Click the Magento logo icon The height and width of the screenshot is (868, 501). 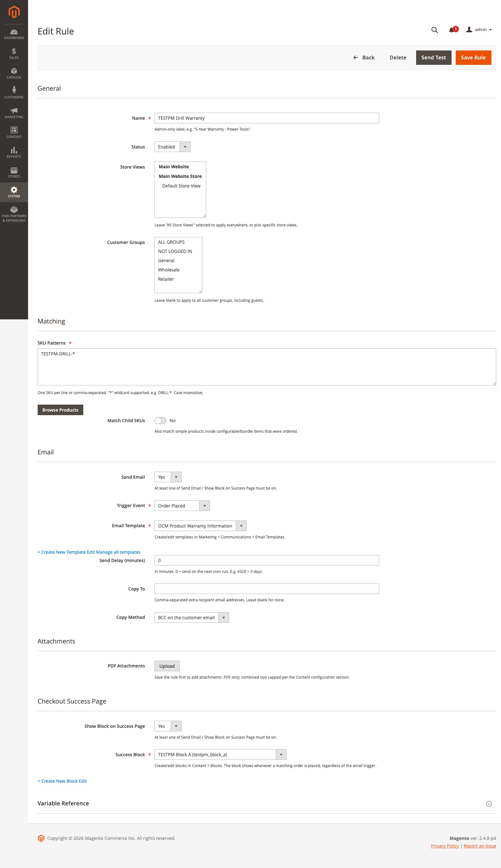[14, 12]
